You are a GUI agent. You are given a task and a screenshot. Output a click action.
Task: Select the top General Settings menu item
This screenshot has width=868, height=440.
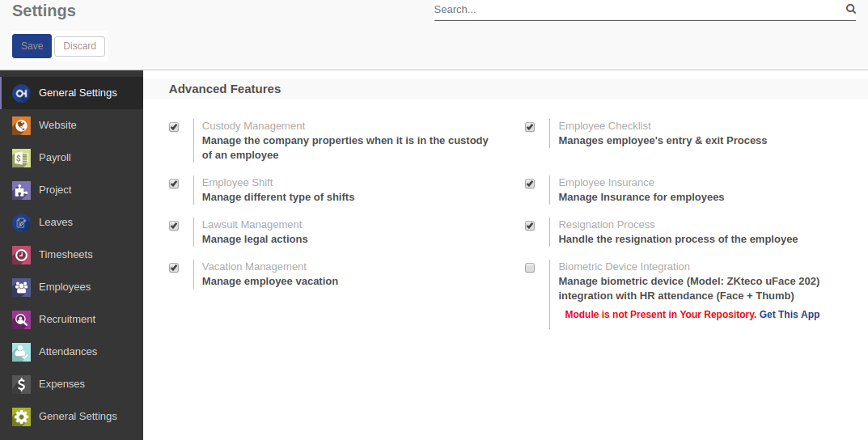click(78, 93)
